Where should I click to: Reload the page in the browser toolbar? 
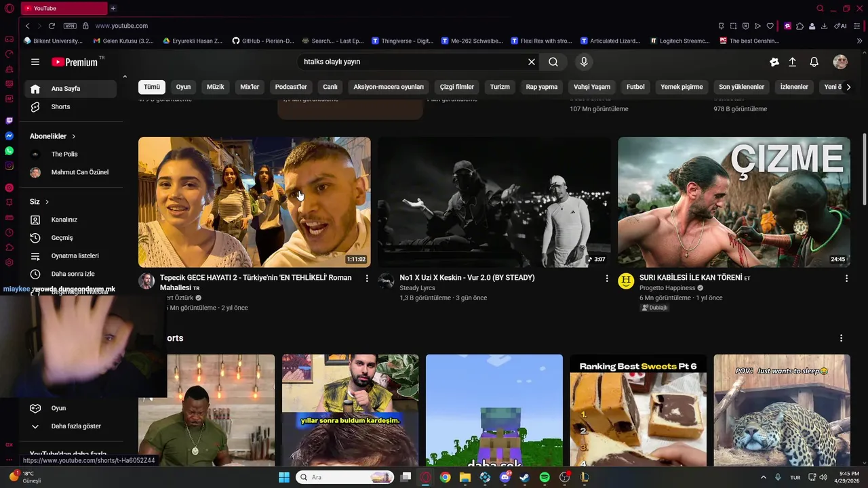(x=52, y=26)
